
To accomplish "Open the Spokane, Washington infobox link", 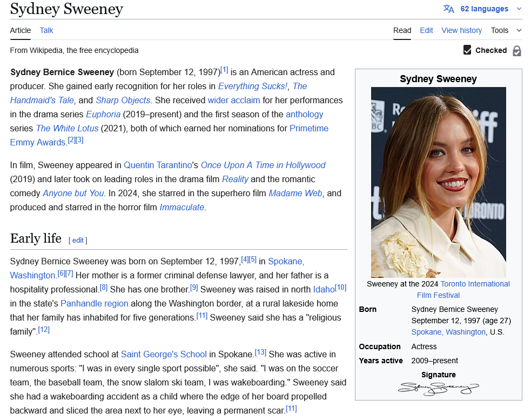I will (x=448, y=332).
